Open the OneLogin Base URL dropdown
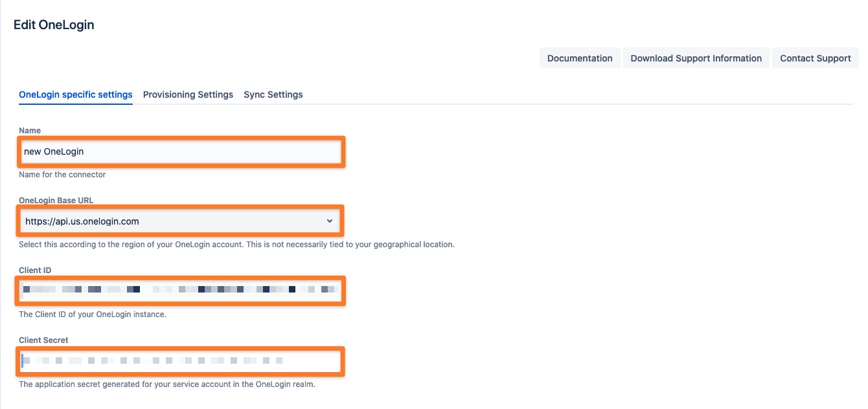 [180, 221]
